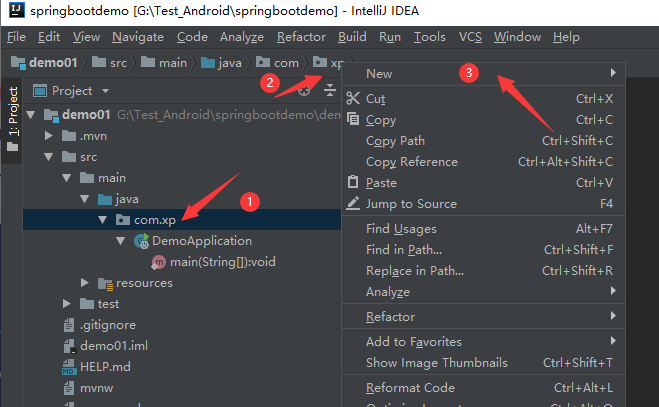Click the com breadcrumb

(x=277, y=63)
